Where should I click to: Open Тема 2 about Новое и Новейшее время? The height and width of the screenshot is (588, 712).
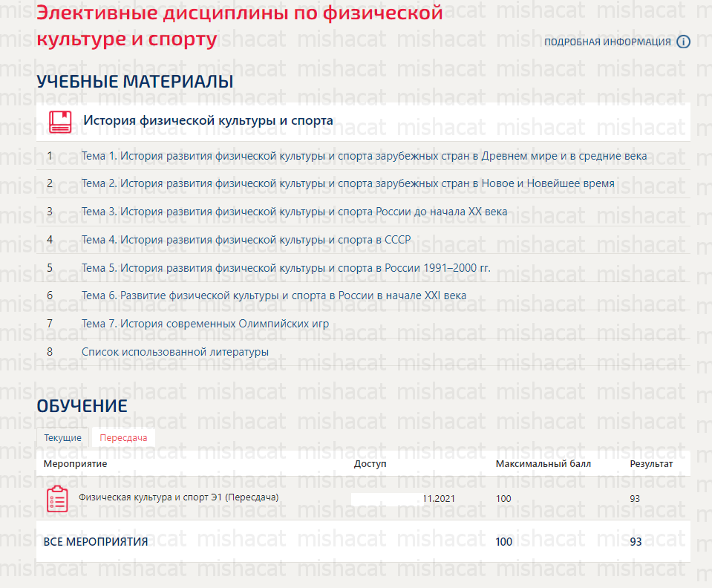[347, 183]
